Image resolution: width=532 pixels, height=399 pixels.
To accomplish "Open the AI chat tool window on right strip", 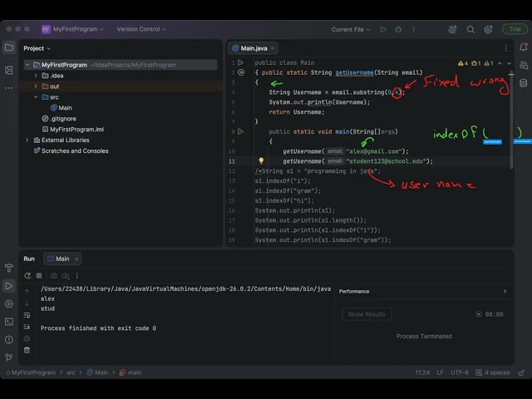I will click(523, 66).
